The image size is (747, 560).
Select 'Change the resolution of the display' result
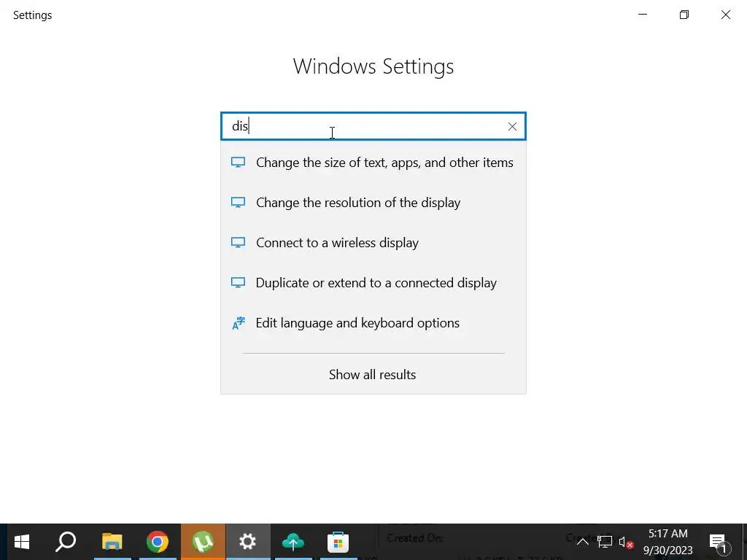(373, 203)
